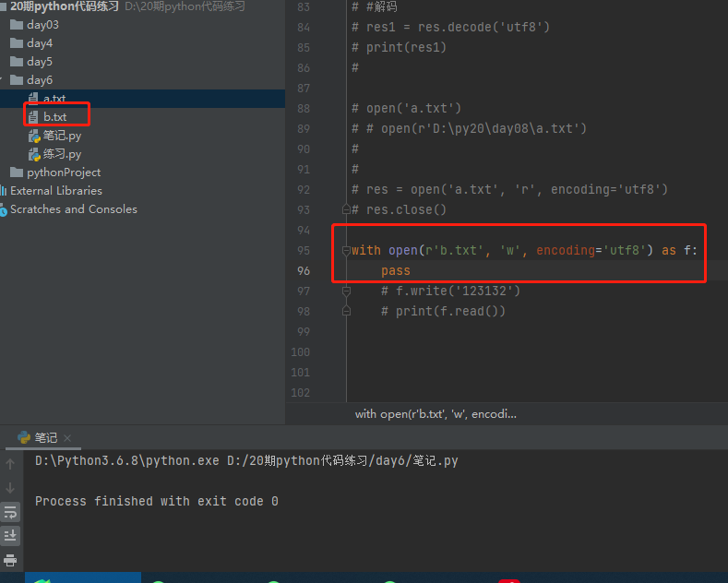Click line number 96 in the gutter
This screenshot has height=583, width=728.
click(304, 270)
